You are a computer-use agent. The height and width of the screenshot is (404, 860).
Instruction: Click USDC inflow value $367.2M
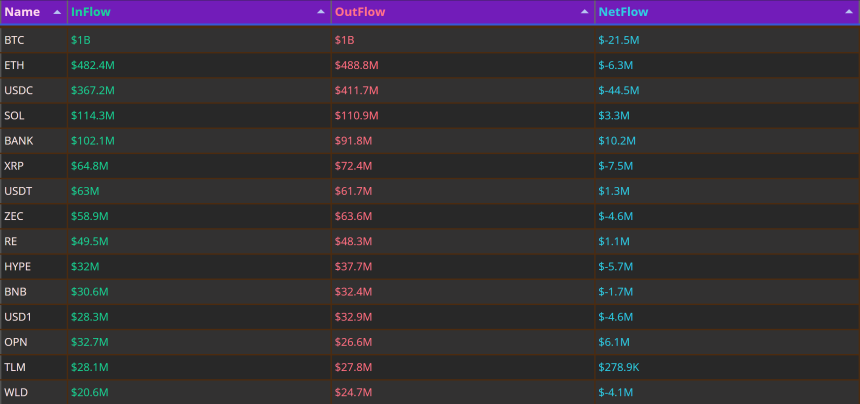click(93, 90)
